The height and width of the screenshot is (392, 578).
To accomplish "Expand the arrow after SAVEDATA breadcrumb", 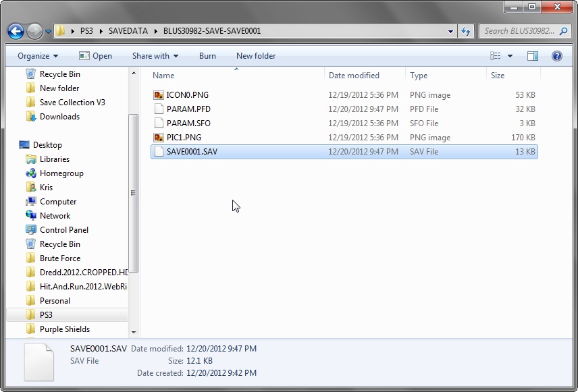I will [155, 31].
